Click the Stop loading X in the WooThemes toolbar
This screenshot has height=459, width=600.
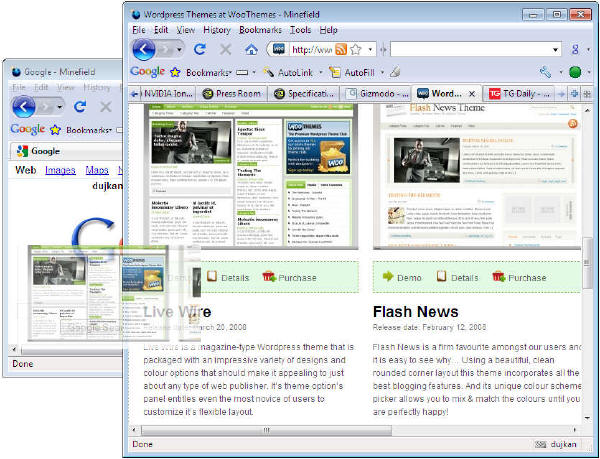coord(225,49)
